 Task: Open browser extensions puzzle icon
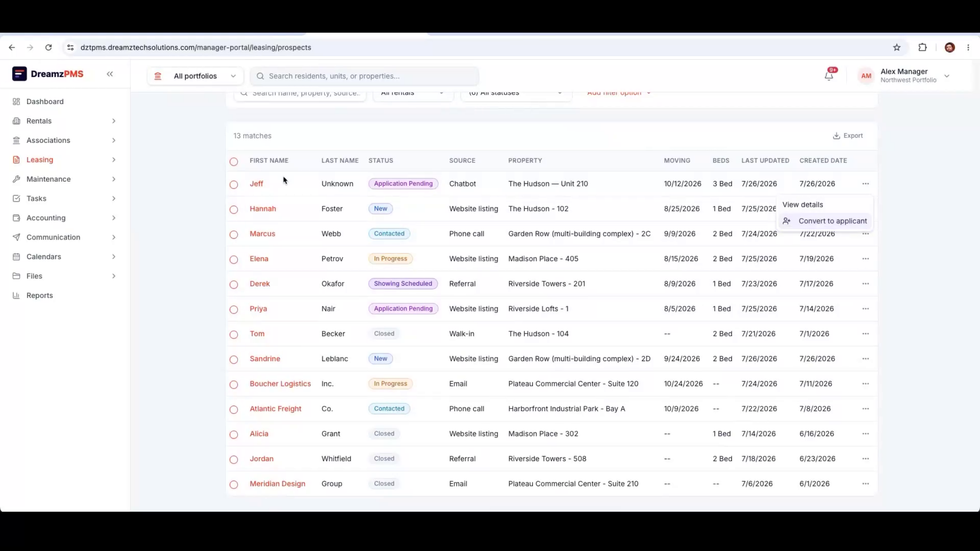[x=922, y=47]
